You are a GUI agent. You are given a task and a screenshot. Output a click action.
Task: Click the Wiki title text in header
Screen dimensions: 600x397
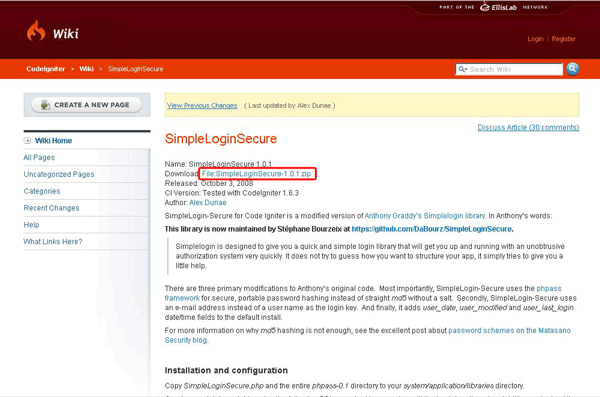pyautogui.click(x=66, y=34)
